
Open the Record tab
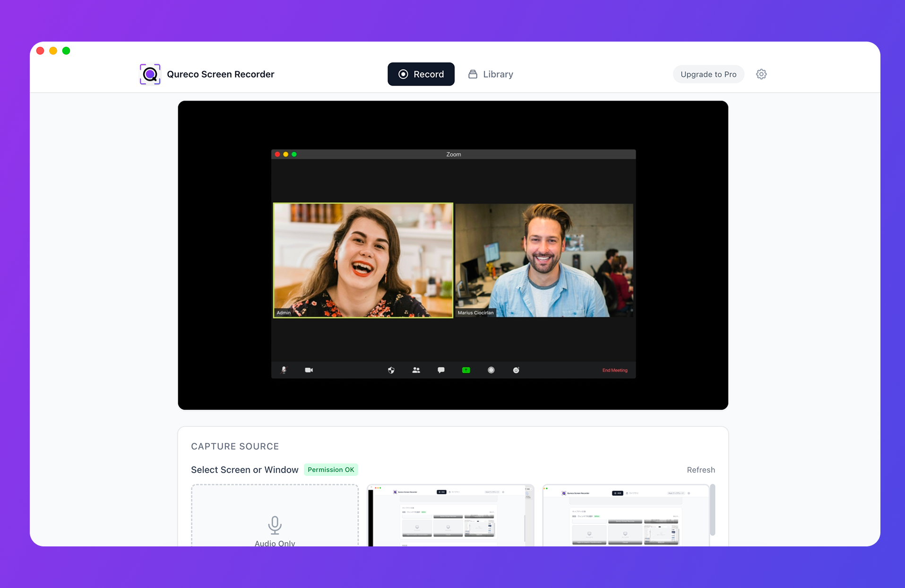(421, 74)
